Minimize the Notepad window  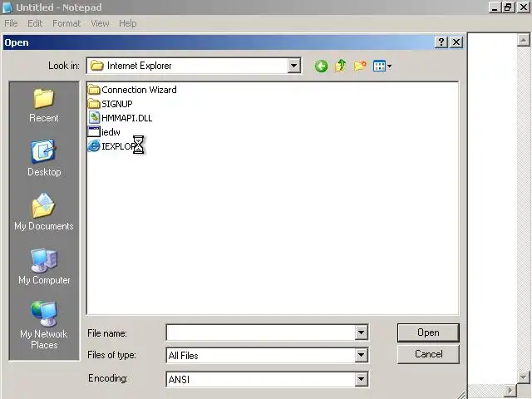[x=495, y=7]
